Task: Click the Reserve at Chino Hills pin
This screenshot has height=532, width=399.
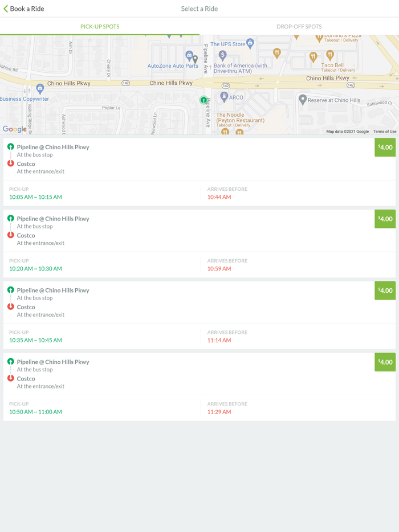Action: click(x=303, y=100)
